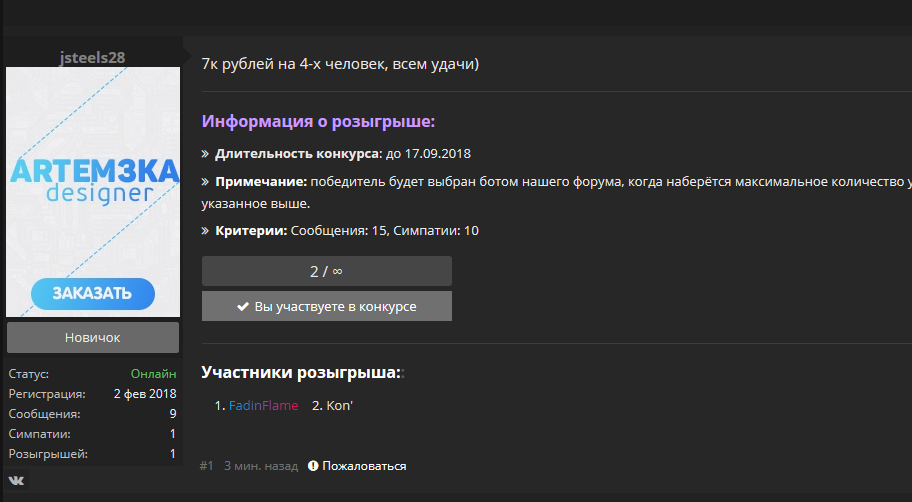Click the Участники розыгрыша heading
The width and height of the screenshot is (912, 502).
click(x=301, y=372)
